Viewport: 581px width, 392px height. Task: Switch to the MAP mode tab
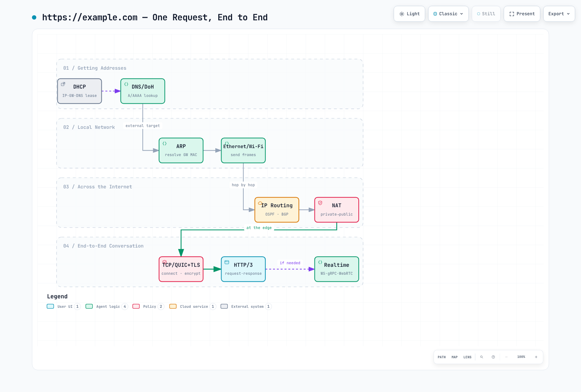point(455,357)
